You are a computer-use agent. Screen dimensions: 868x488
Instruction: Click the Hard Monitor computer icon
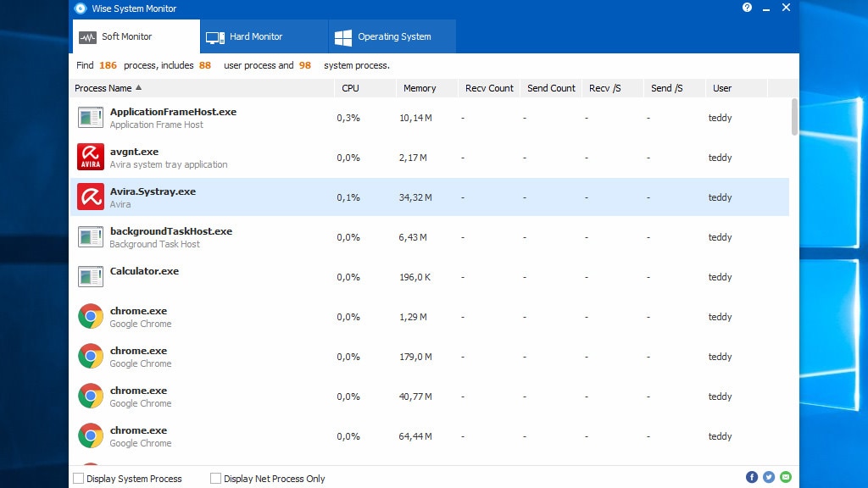tap(215, 37)
